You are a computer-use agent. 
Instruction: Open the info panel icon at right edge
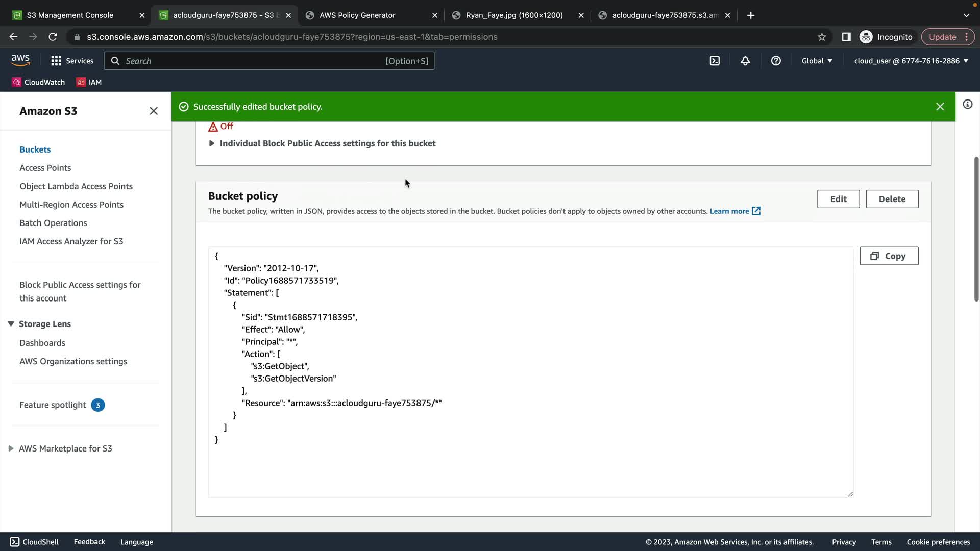967,105
